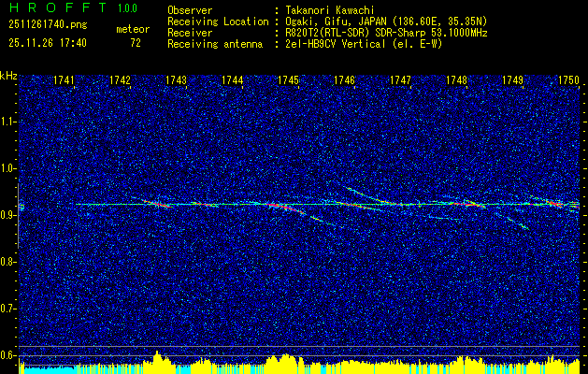Click the 1743 time marker
The width and height of the screenshot is (588, 374).
176,80
